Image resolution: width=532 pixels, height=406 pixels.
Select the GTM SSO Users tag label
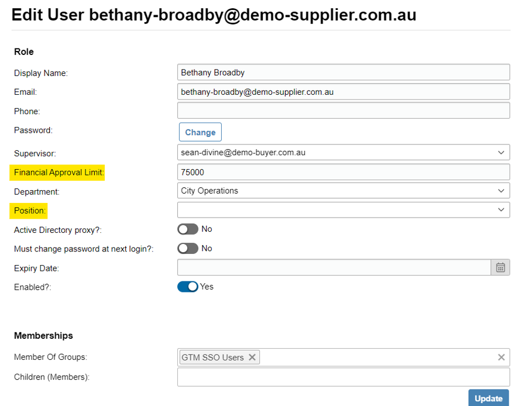pos(212,357)
